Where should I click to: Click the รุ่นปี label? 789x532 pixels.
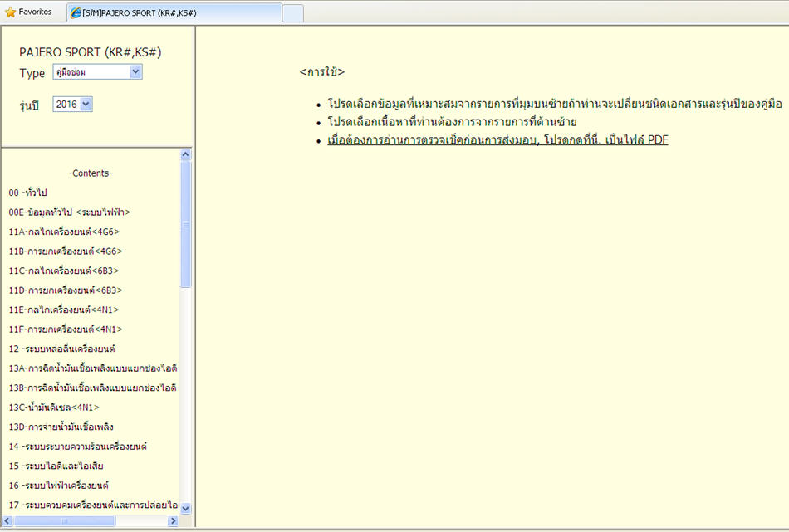point(29,105)
